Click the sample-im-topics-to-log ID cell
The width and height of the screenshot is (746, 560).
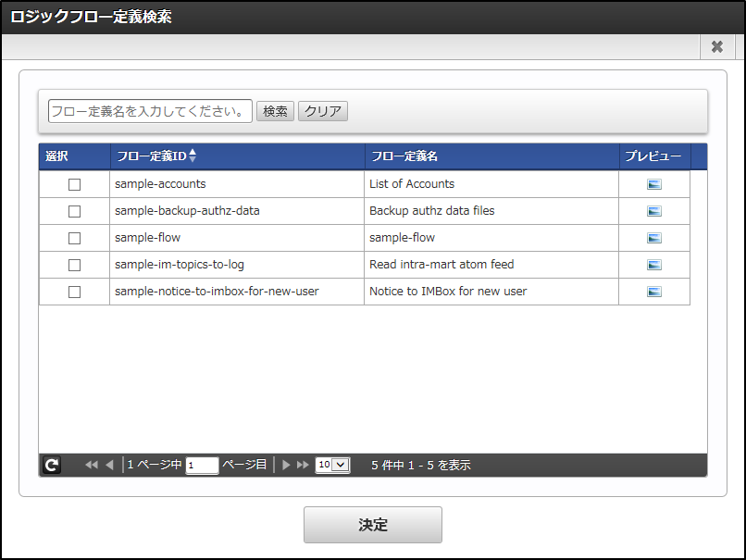click(237, 265)
